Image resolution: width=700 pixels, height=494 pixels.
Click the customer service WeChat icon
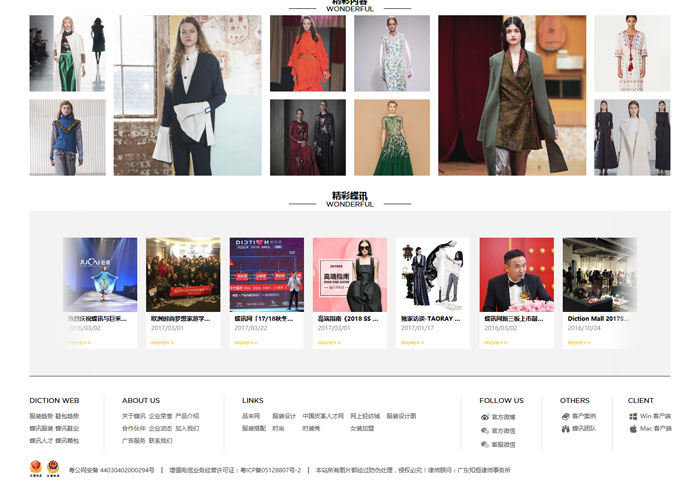(x=485, y=444)
